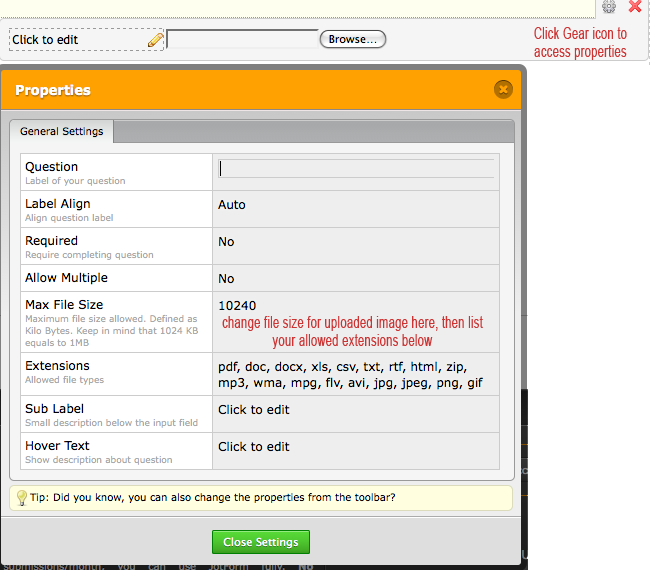Select the Max File Size row label

click(x=64, y=305)
